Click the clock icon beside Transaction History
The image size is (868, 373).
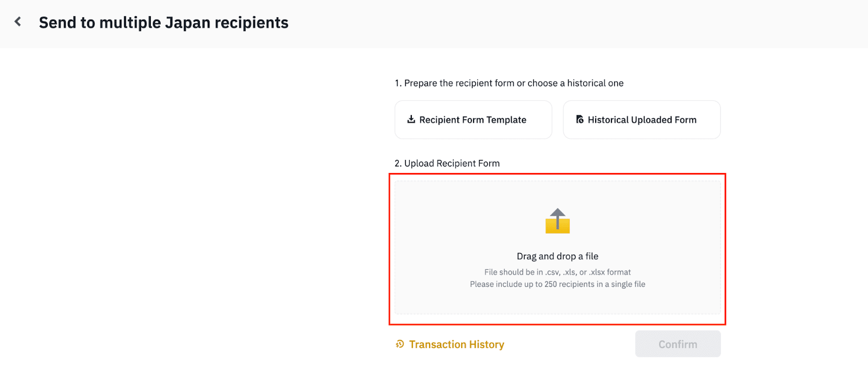click(400, 344)
